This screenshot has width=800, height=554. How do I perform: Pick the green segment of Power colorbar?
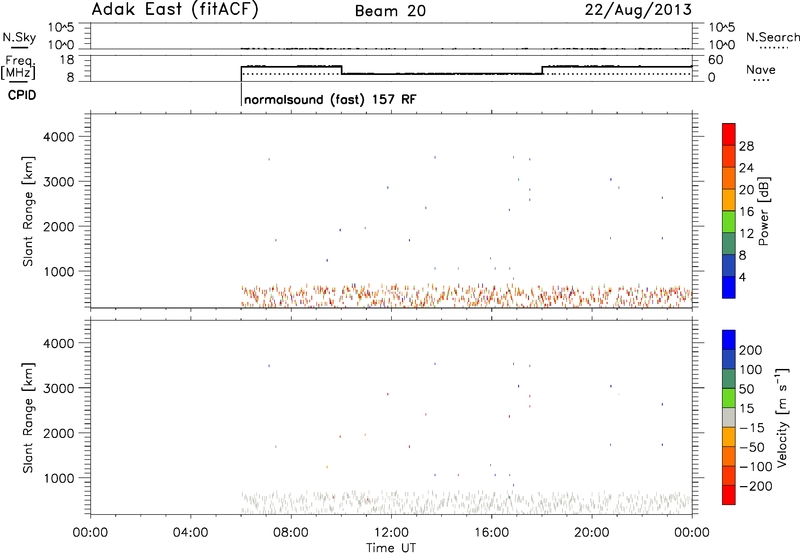(x=729, y=222)
